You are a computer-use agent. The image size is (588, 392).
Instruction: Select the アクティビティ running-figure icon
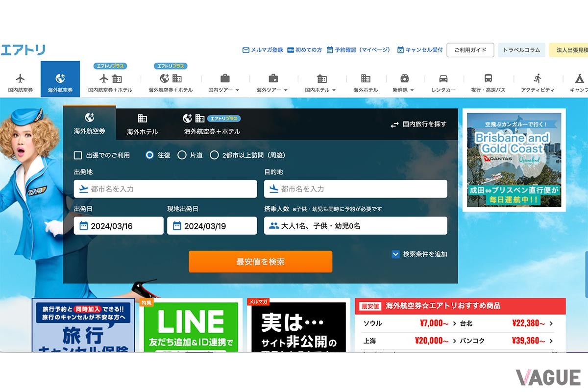tap(538, 78)
